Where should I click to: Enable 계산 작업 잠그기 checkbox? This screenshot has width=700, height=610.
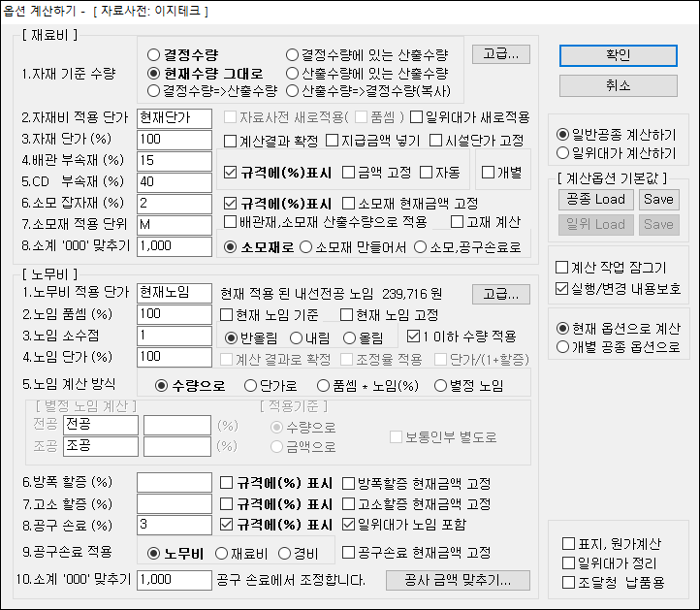click(611, 268)
